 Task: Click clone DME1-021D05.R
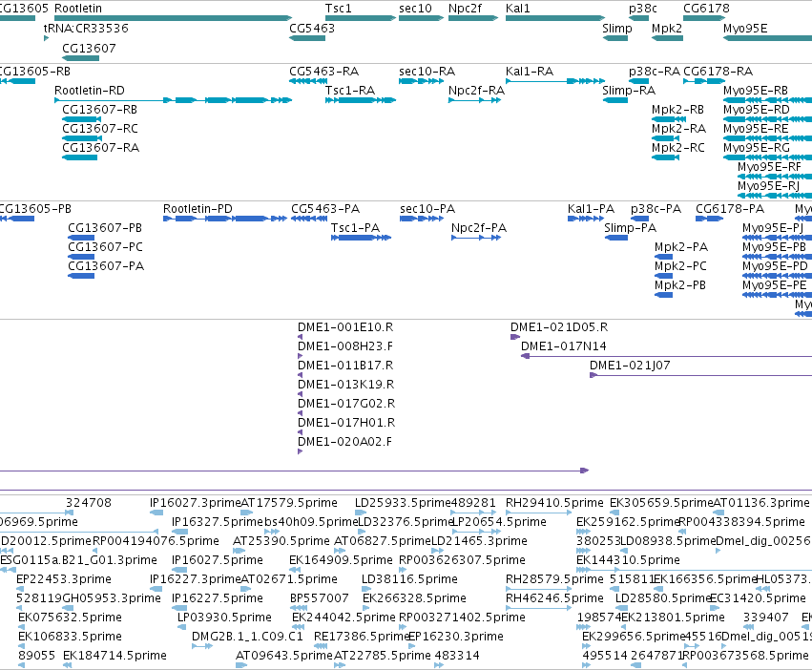tap(559, 327)
